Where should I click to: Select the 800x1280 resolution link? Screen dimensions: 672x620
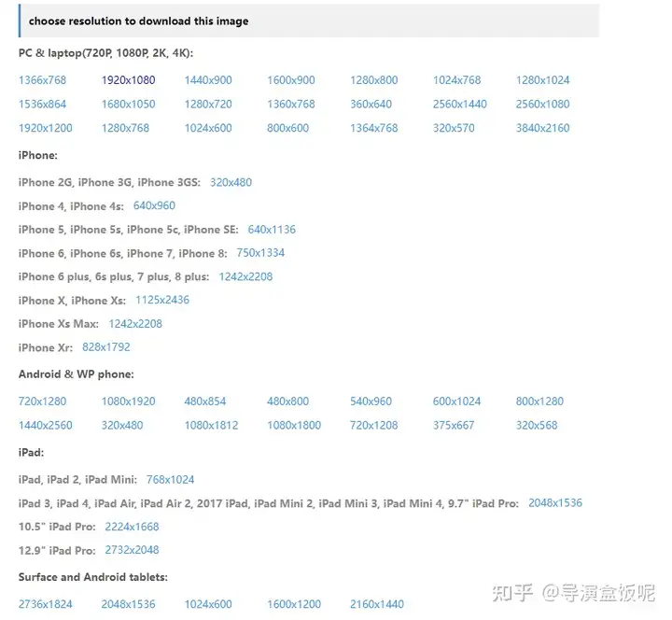539,402
